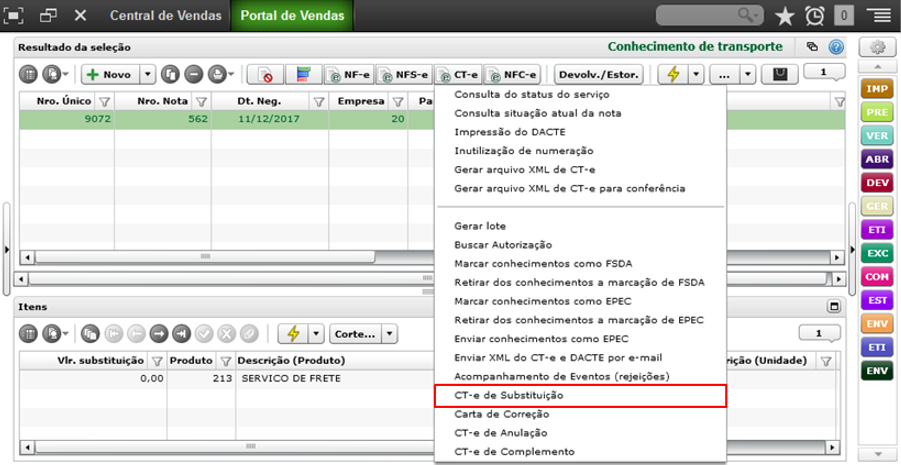
Task: Toggle the filter on the Nro. Único column
Action: click(x=104, y=102)
